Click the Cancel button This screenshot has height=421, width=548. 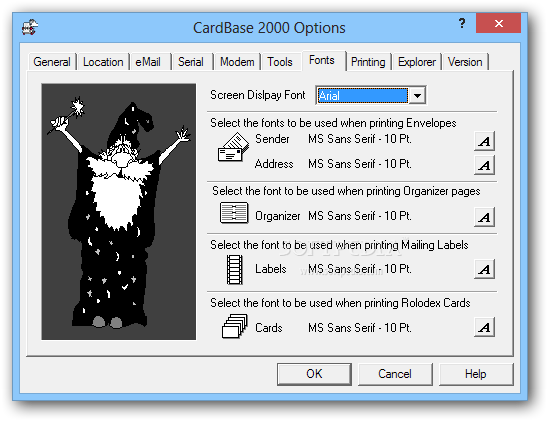click(x=395, y=374)
